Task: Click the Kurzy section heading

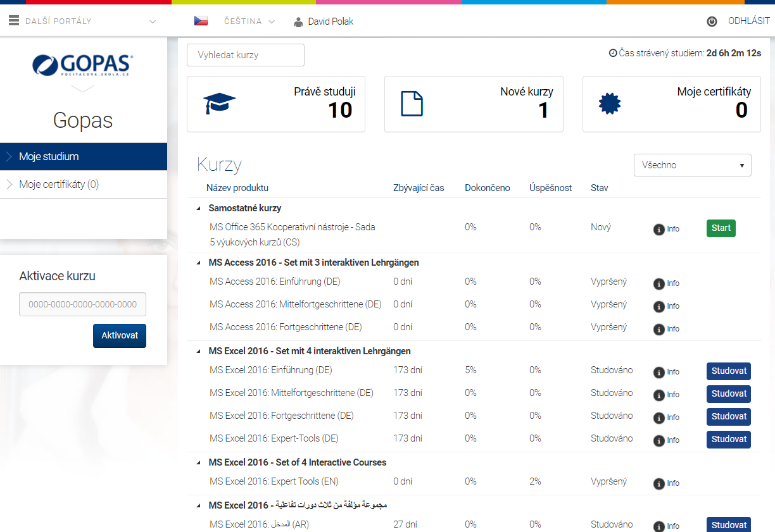Action: coord(220,165)
